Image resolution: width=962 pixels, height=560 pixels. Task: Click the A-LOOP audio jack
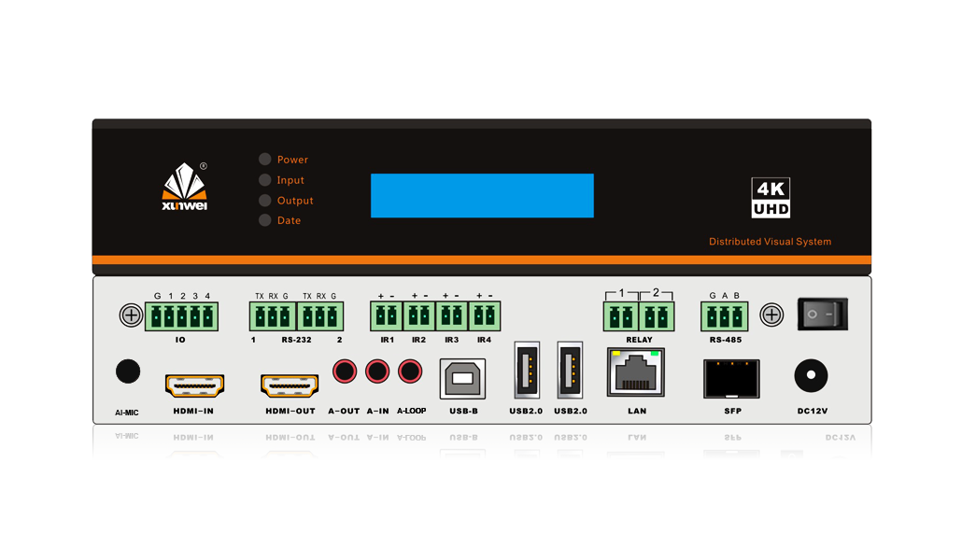[x=410, y=372]
